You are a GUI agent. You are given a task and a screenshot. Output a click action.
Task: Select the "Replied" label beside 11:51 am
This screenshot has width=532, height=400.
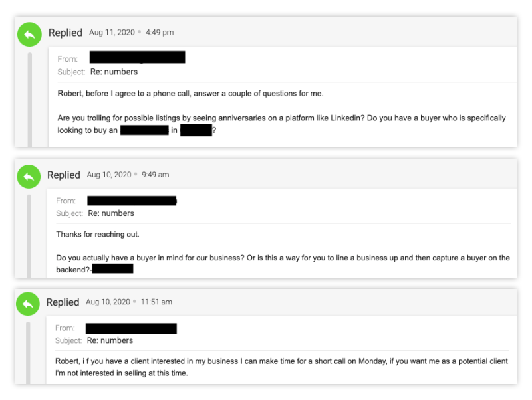(x=63, y=302)
